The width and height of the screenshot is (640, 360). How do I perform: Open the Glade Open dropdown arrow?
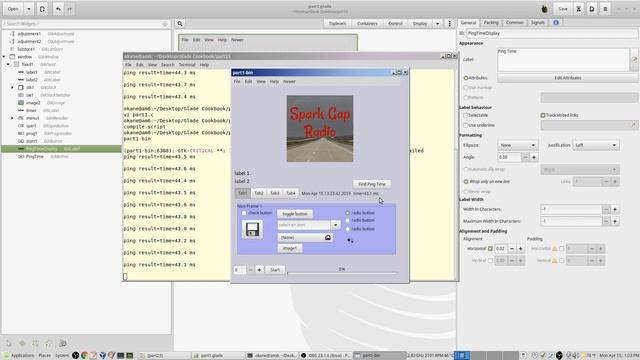pos(29,9)
